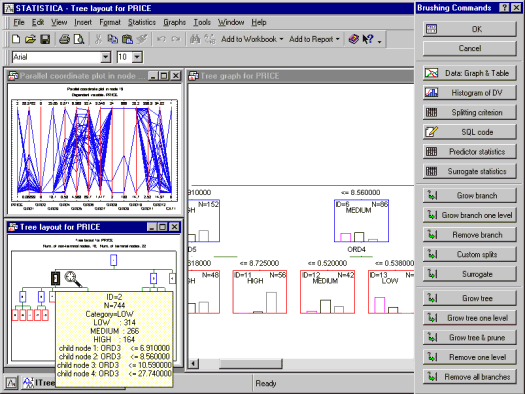Click the New document toolbar icon
The width and height of the screenshot is (525, 394).
[x=16, y=39]
